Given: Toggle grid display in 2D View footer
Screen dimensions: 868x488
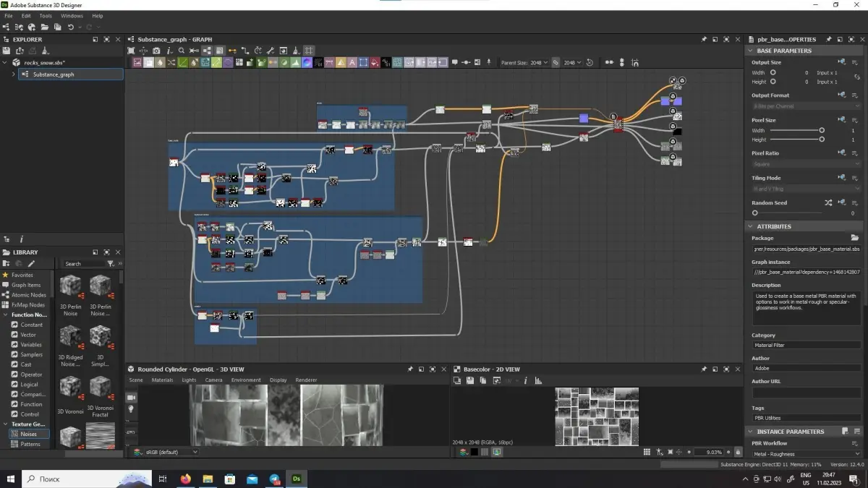Looking at the screenshot, I should click(647, 452).
